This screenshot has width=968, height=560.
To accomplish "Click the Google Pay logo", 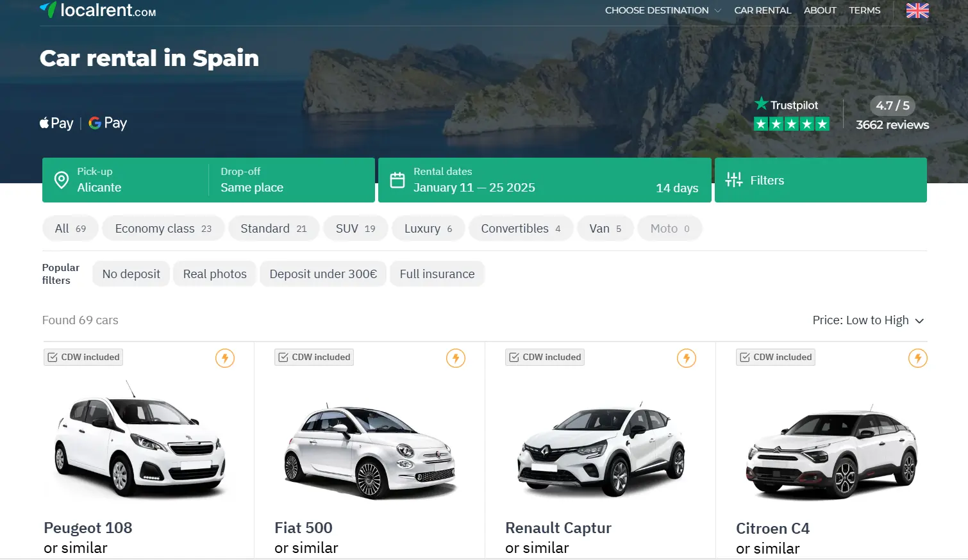I will pos(108,123).
